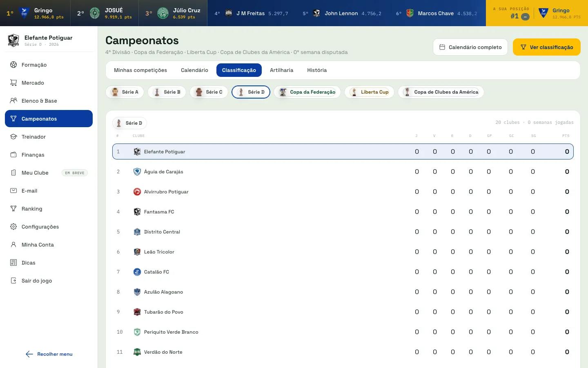Click Verdão do Norte club crest
588x368 pixels.
point(137,352)
